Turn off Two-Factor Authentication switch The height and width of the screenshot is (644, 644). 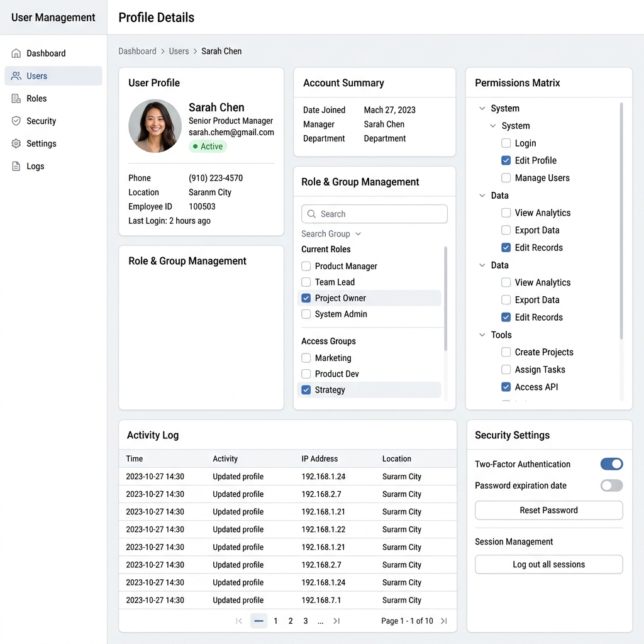(x=611, y=464)
